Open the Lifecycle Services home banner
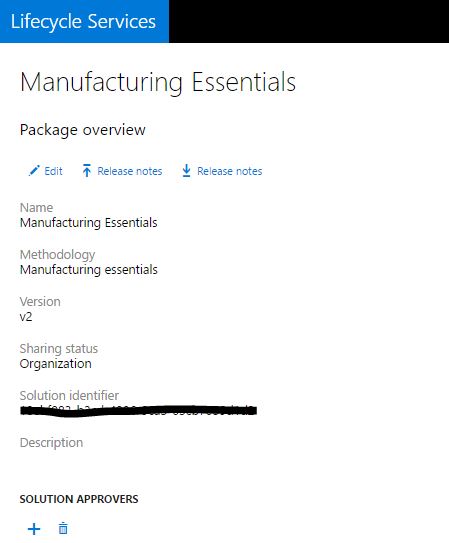The width and height of the screenshot is (449, 543). [84, 21]
